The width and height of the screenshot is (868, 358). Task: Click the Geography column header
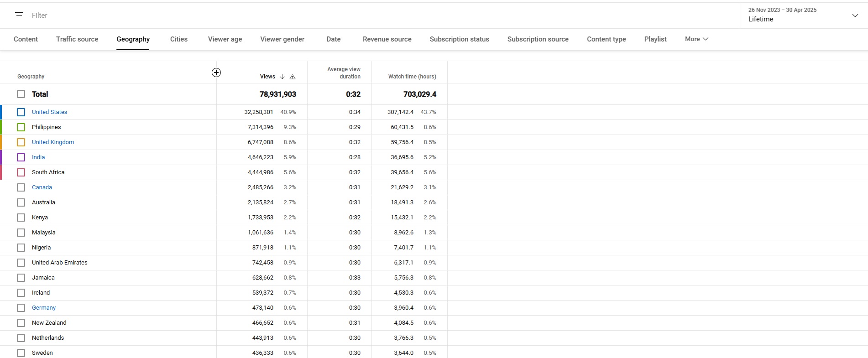(x=31, y=77)
